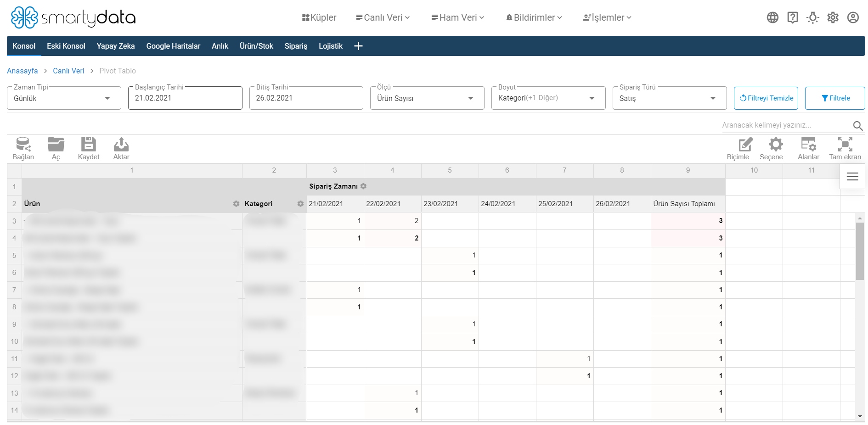Click gear icon in Ürün header
Screen dimensions: 868x425
236,204
